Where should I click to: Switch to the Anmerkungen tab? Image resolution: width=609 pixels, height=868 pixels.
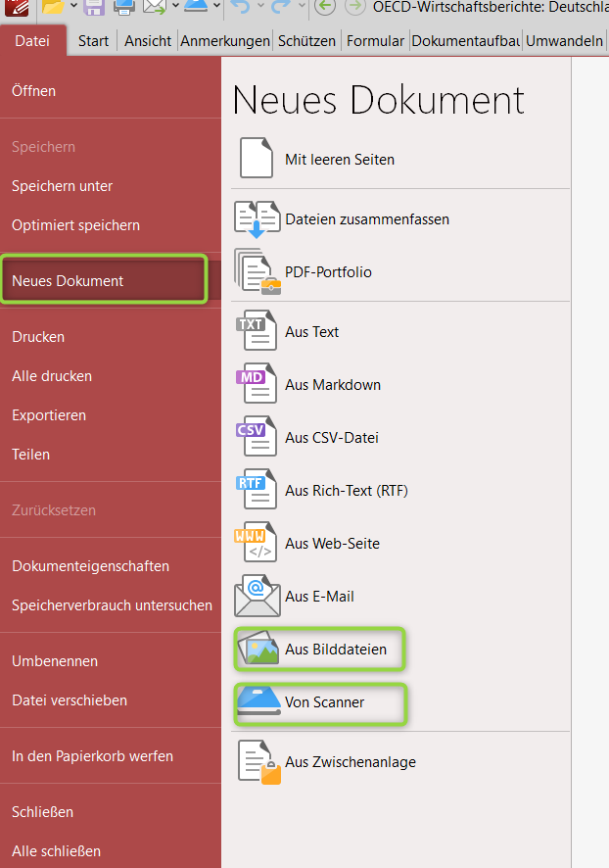[x=225, y=41]
